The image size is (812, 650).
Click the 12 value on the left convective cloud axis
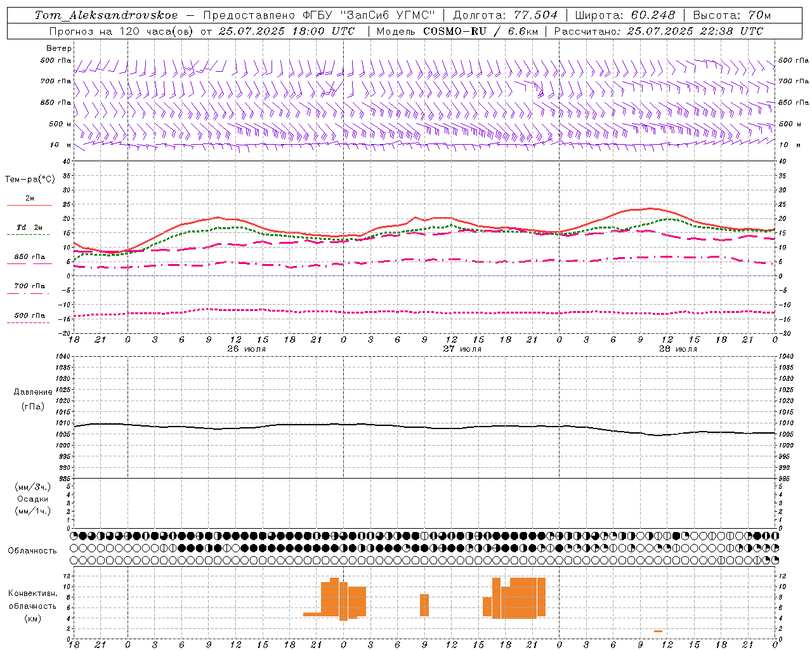point(67,576)
